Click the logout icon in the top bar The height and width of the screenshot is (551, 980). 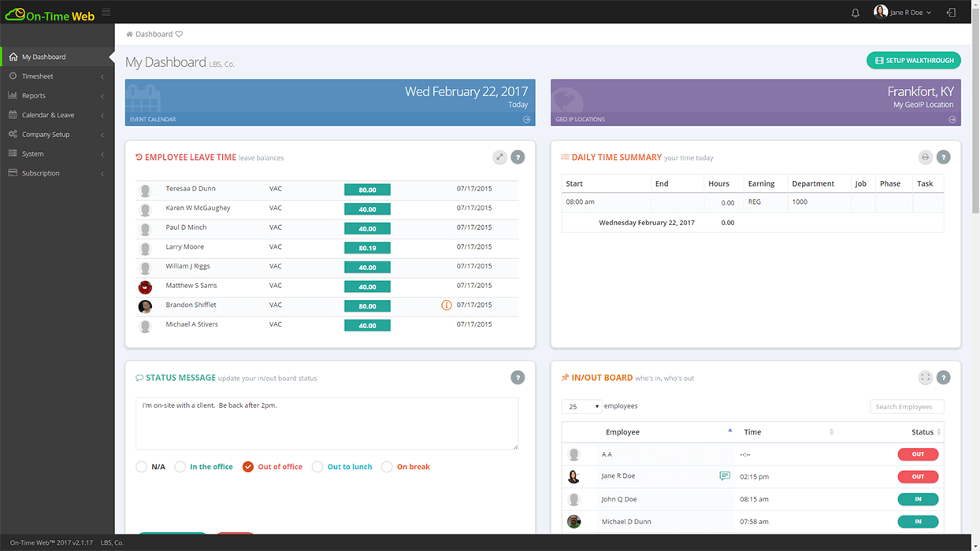(952, 12)
